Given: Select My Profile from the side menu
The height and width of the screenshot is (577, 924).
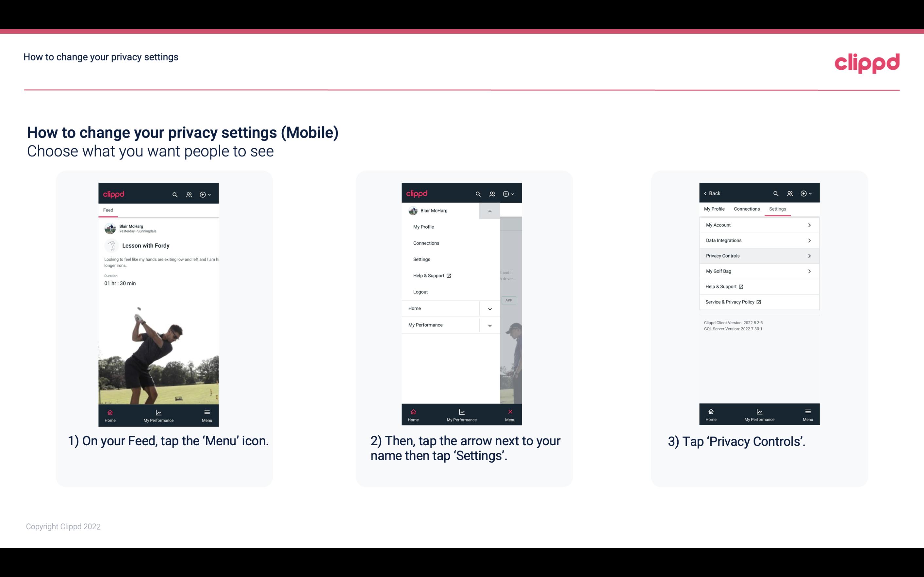Looking at the screenshot, I should click(x=424, y=227).
